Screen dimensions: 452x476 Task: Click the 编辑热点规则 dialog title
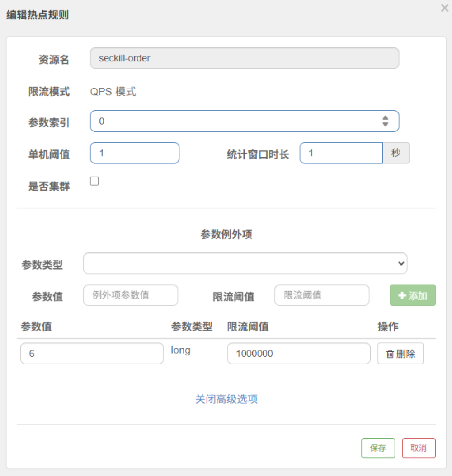(x=38, y=15)
